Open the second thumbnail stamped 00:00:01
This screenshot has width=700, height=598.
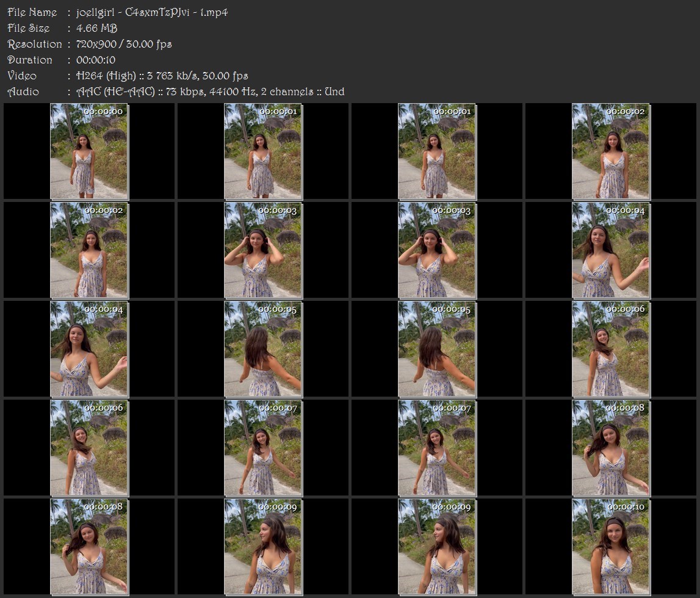(x=437, y=151)
